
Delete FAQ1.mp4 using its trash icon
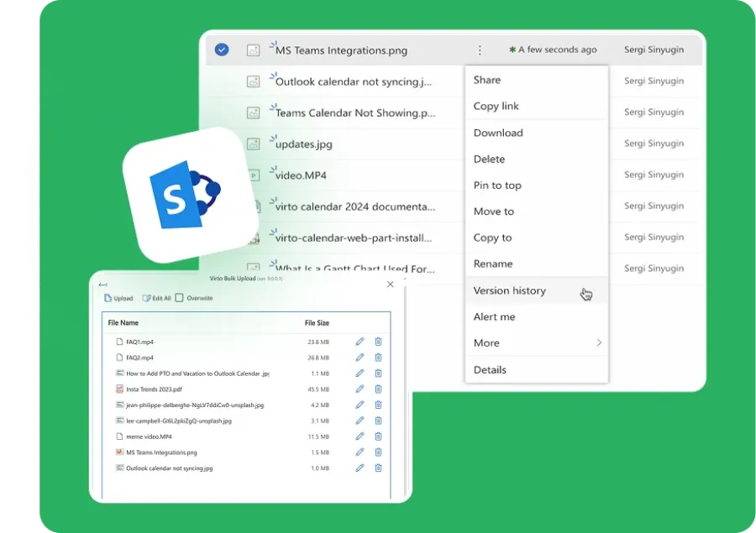coord(379,342)
